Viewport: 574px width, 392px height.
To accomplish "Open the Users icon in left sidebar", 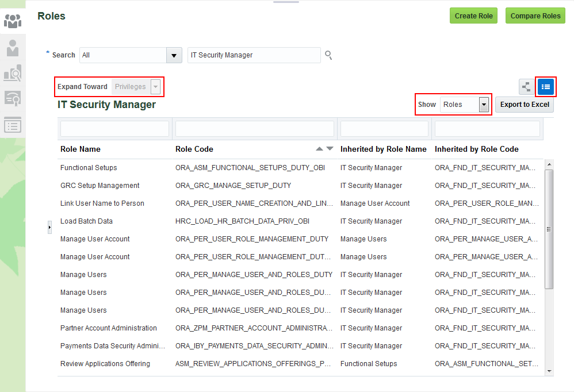I will pos(13,48).
